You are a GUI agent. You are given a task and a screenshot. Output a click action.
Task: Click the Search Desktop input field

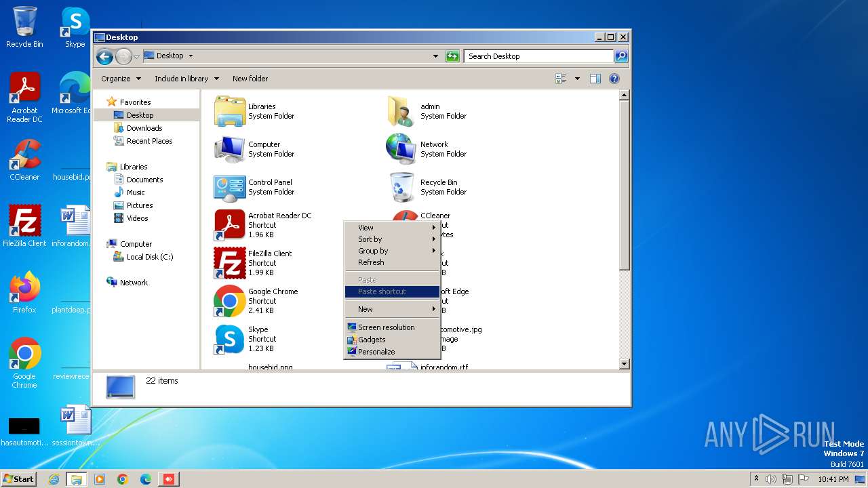(539, 56)
